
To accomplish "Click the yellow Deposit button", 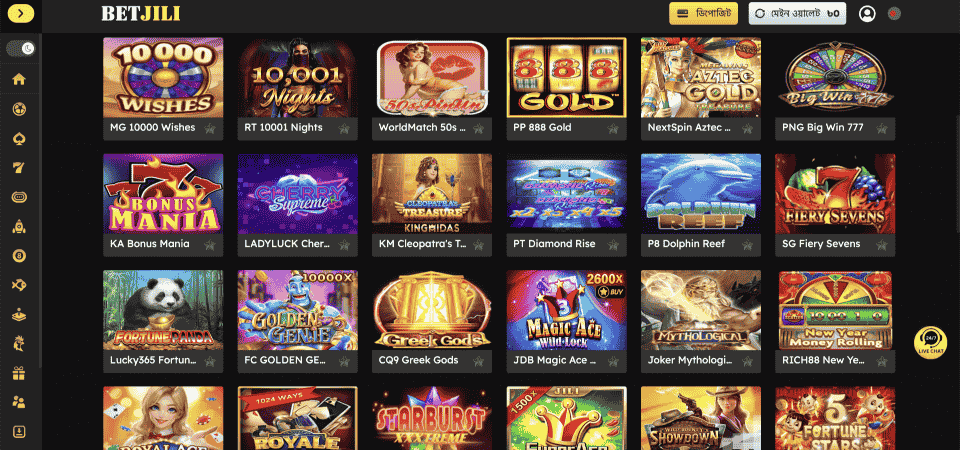I will coord(703,13).
